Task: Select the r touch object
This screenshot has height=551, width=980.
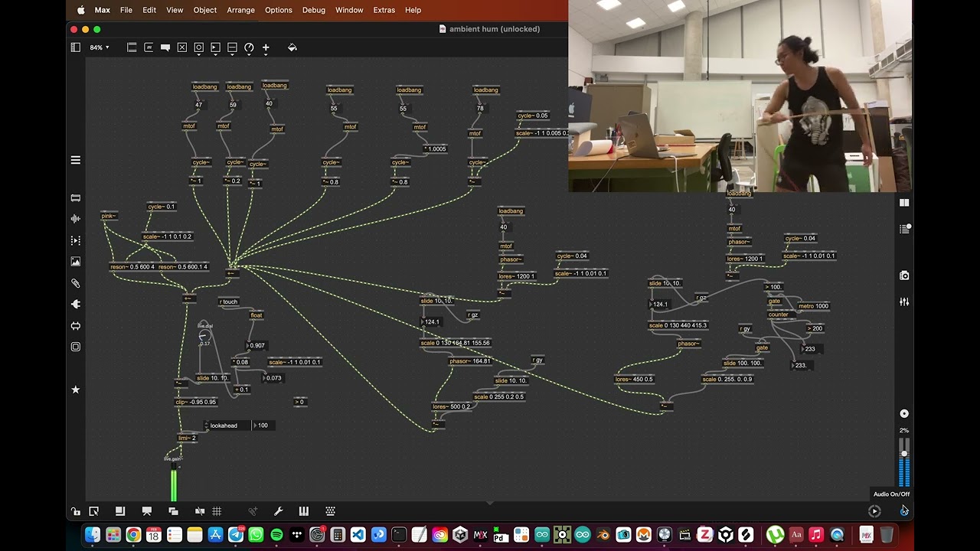Action: (229, 302)
